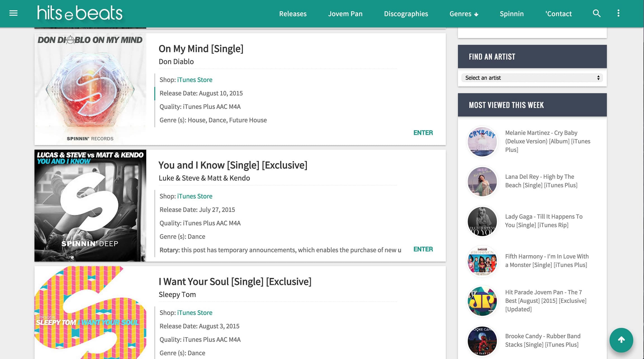Click the Releases tab in navigation
This screenshot has height=359, width=644.
tap(293, 13)
